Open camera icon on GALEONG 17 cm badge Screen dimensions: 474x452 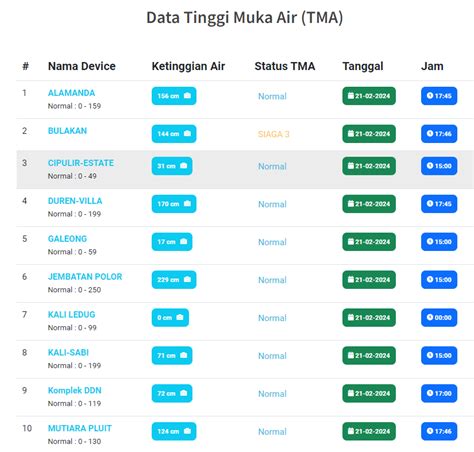[183, 242]
